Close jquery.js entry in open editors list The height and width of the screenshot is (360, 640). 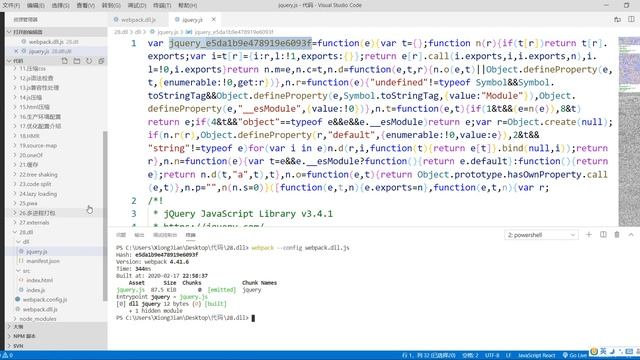(x=16, y=51)
